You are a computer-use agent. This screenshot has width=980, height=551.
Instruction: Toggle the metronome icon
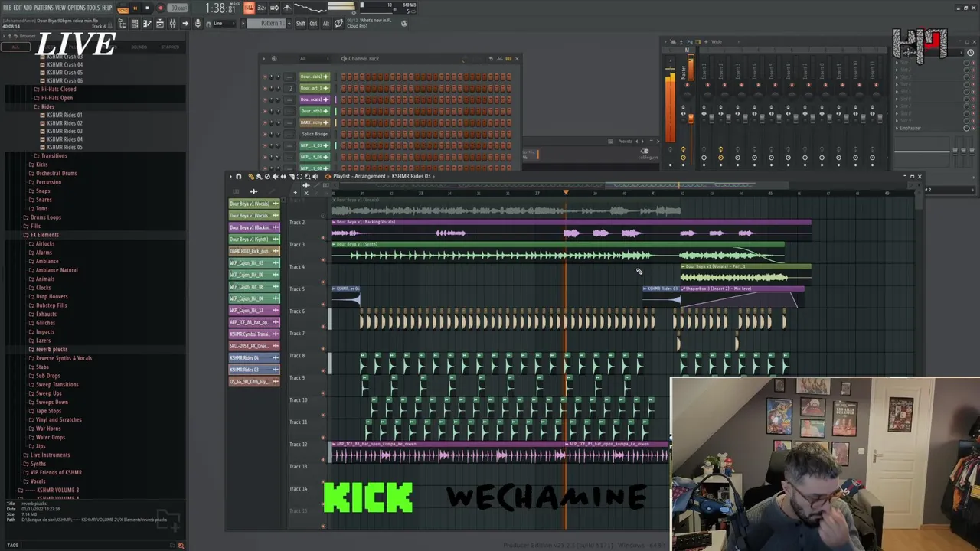tap(286, 8)
